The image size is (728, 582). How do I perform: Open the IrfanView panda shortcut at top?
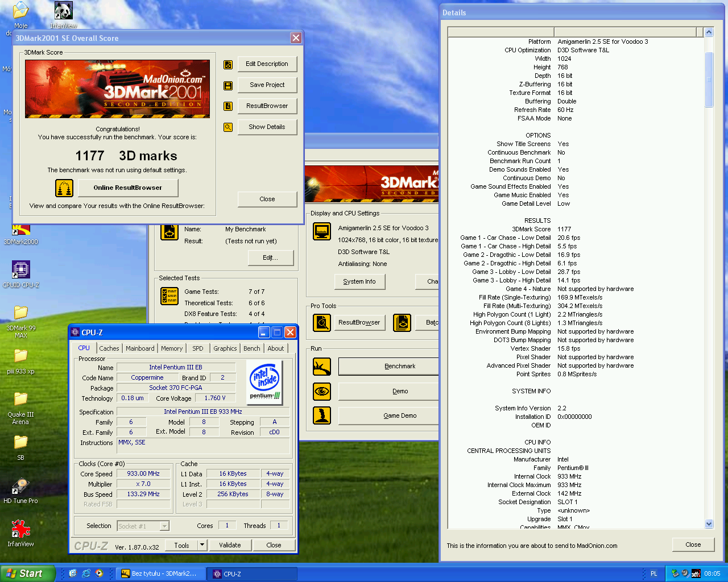[63, 15]
